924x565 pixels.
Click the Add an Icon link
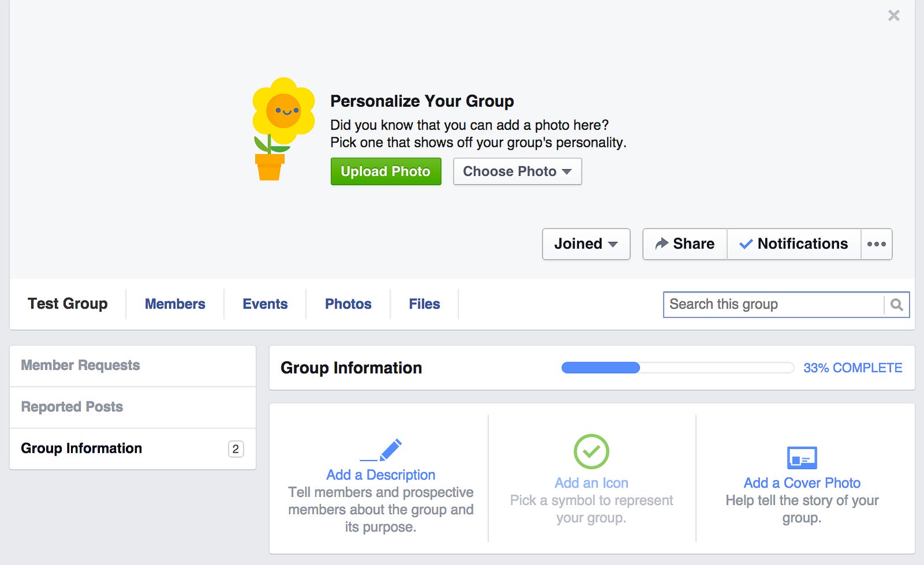(x=591, y=483)
